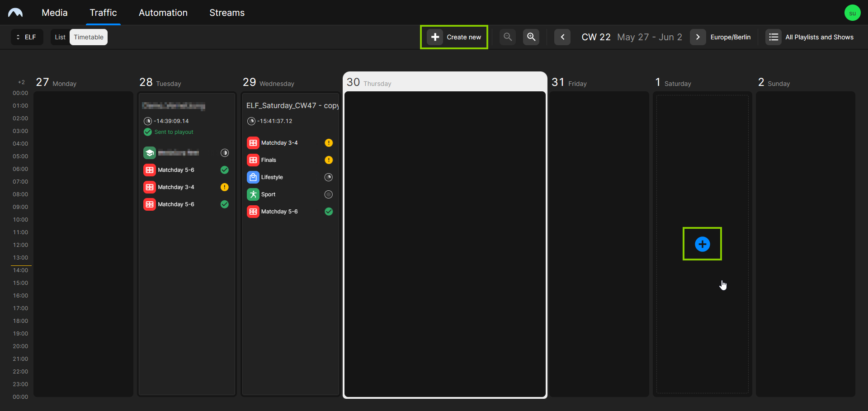The image size is (868, 411).
Task: Open the Lifestyle show shopping-bag icon
Action: pyautogui.click(x=253, y=177)
